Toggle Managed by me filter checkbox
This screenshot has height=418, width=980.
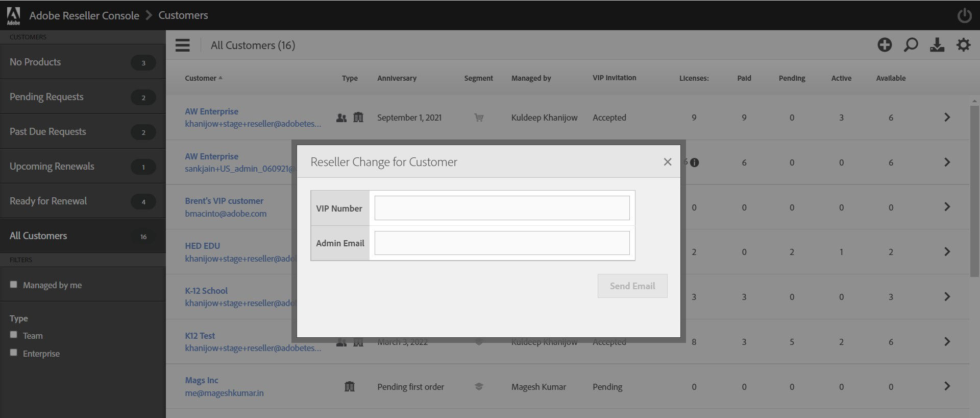coord(14,285)
